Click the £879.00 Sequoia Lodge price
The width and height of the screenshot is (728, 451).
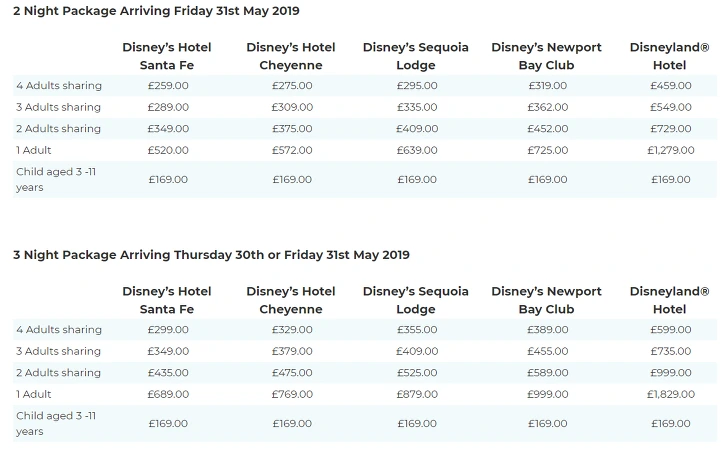pyautogui.click(x=417, y=394)
